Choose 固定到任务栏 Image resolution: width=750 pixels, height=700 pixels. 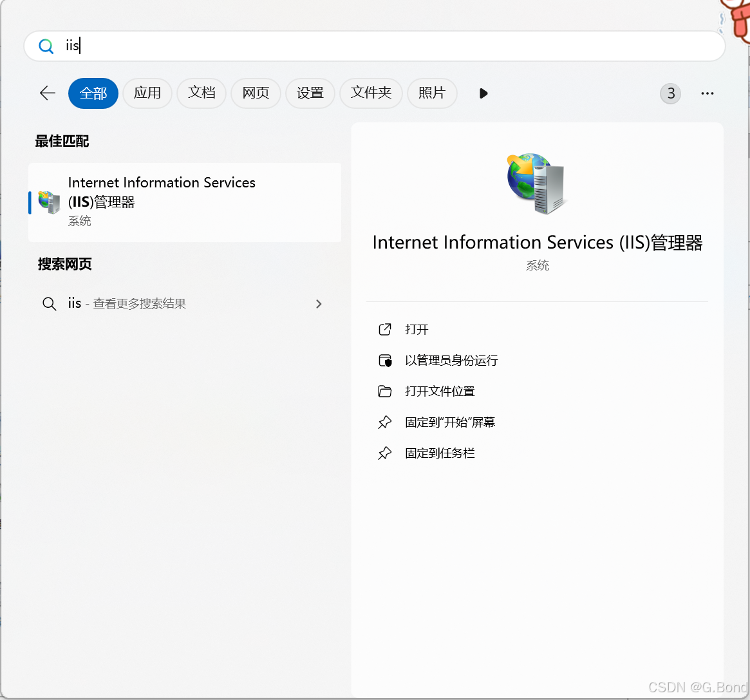pos(440,453)
